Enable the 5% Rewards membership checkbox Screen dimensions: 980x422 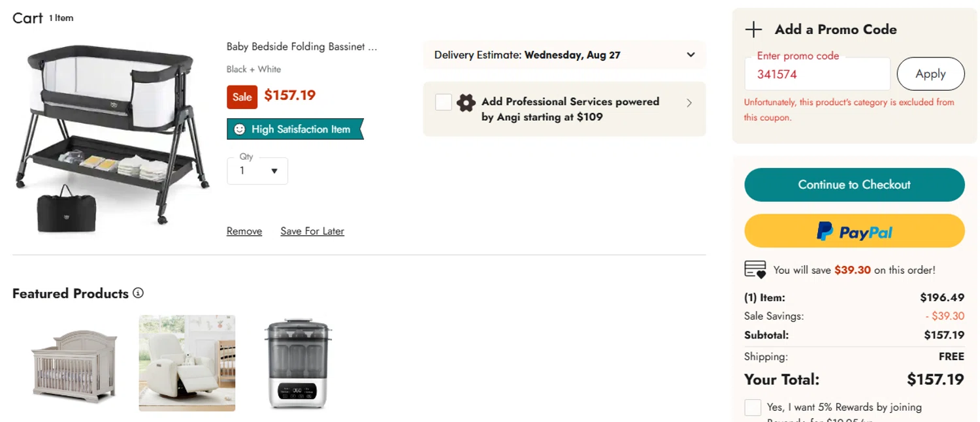coord(753,408)
